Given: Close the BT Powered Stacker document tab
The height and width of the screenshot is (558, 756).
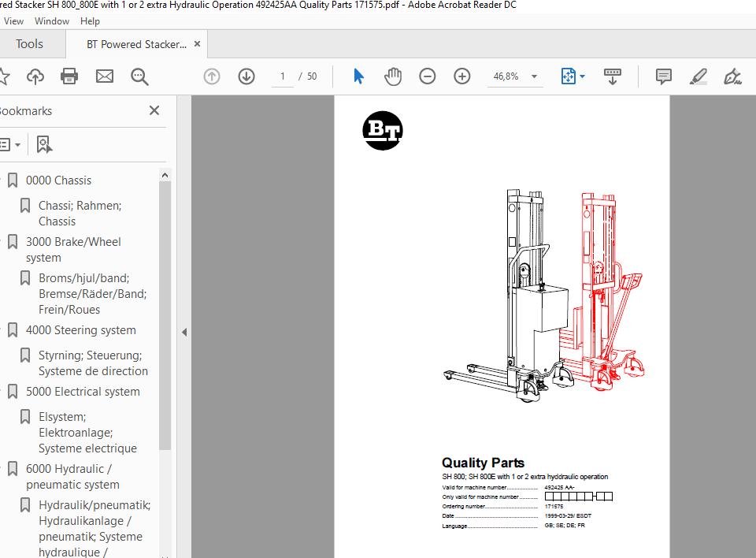Looking at the screenshot, I should tap(197, 44).
